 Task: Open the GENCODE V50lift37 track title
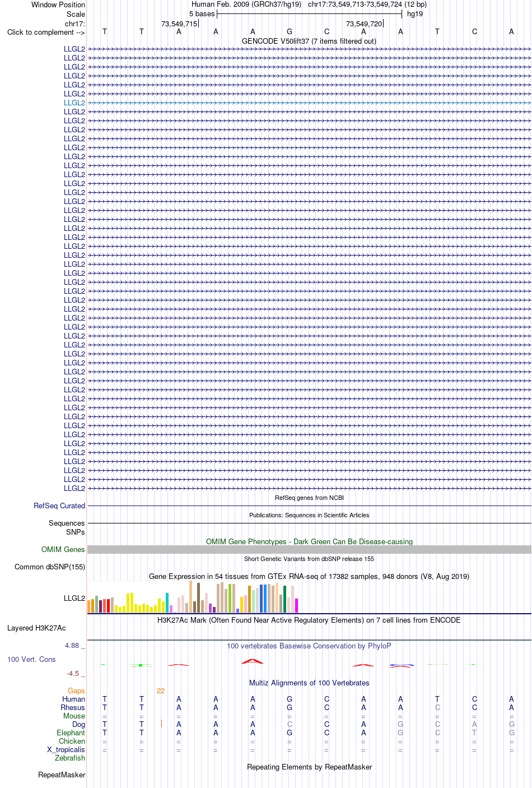[309, 41]
